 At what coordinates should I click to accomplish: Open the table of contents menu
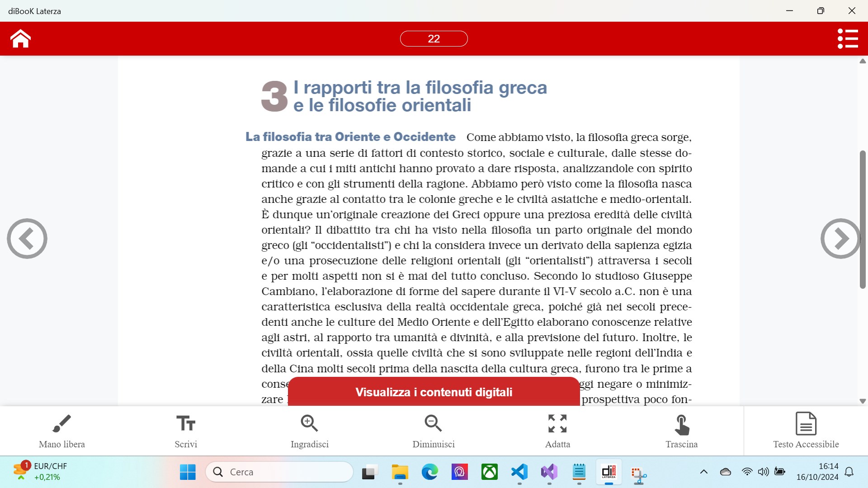848,38
